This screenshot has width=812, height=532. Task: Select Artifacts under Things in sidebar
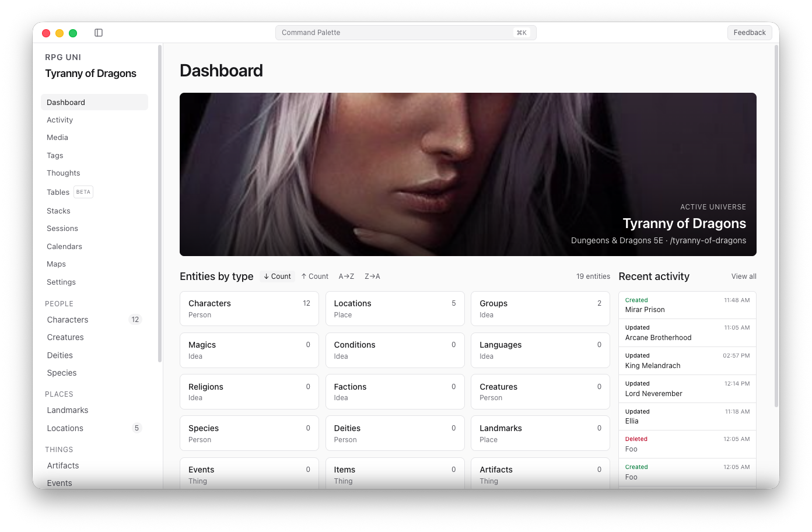coord(94,466)
